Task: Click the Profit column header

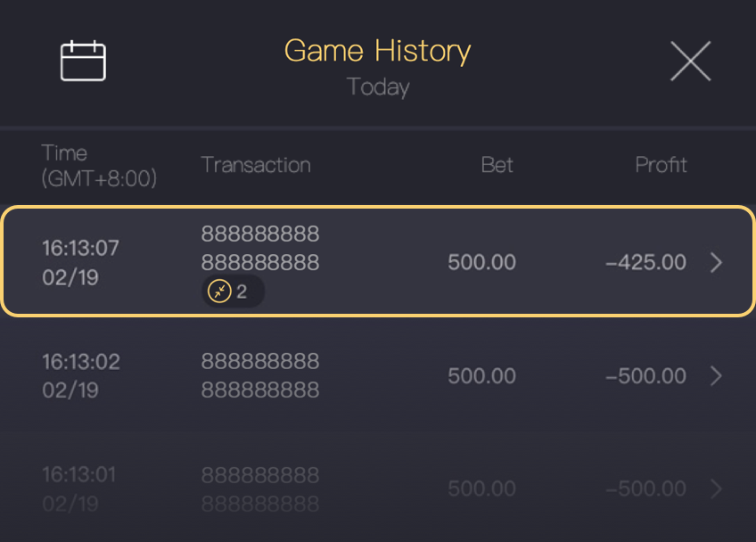Action: click(x=661, y=165)
